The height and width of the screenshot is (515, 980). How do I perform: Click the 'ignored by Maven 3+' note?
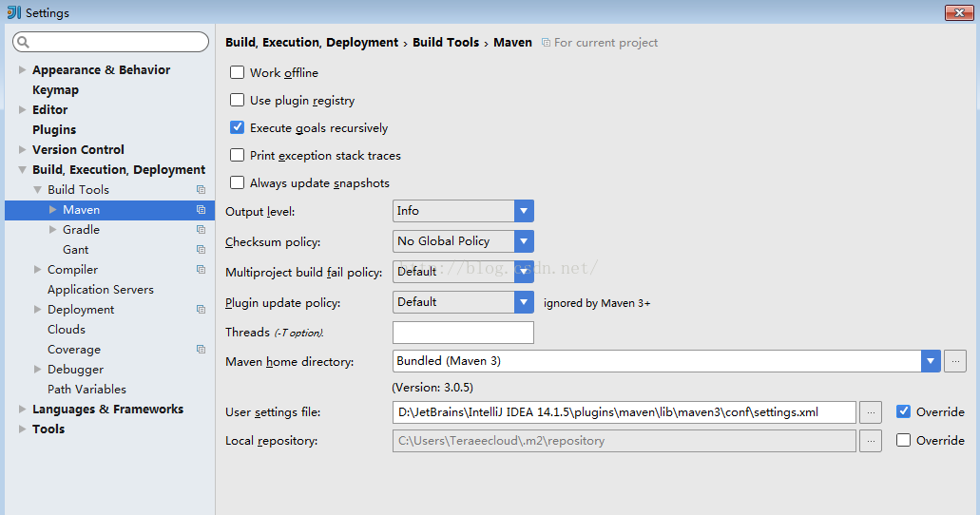597,303
